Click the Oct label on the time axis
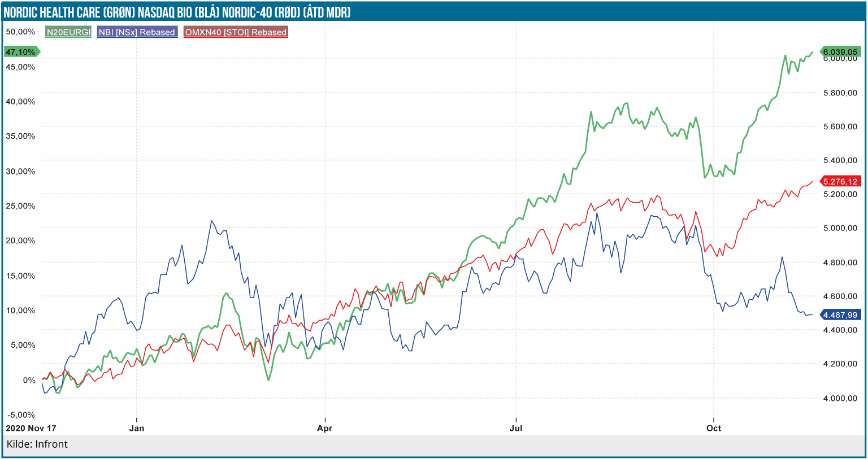Viewport: 868px width, 459px height. pos(714,428)
